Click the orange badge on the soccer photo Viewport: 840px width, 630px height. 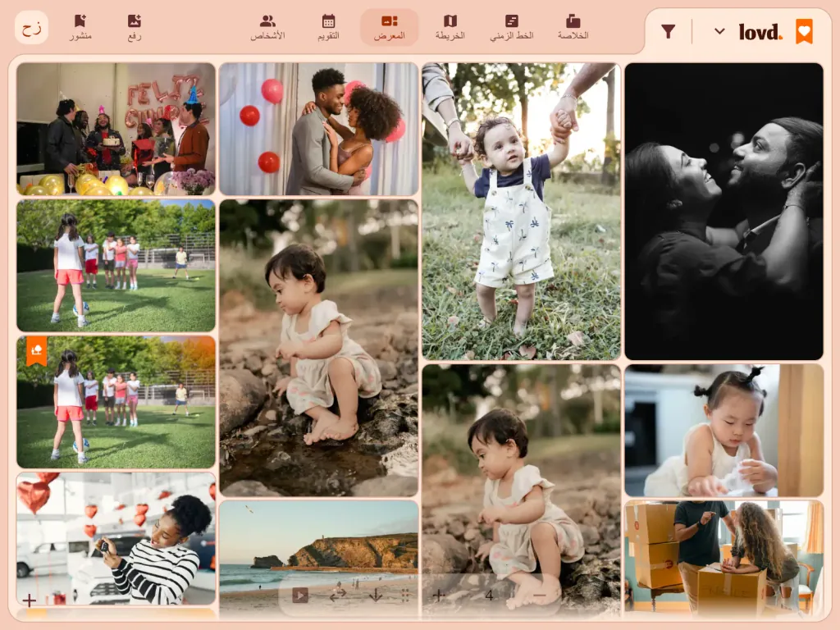tap(36, 351)
